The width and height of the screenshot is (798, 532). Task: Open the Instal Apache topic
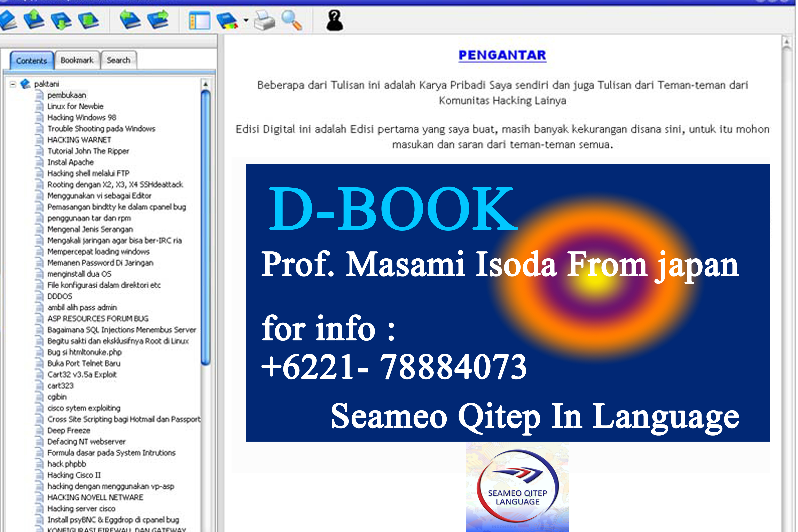tap(70, 162)
